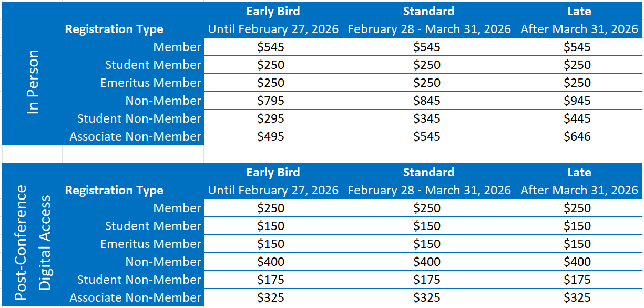Click the $646 Associate Non-Member Late cell
The height and width of the screenshot is (308, 644).
point(577,136)
